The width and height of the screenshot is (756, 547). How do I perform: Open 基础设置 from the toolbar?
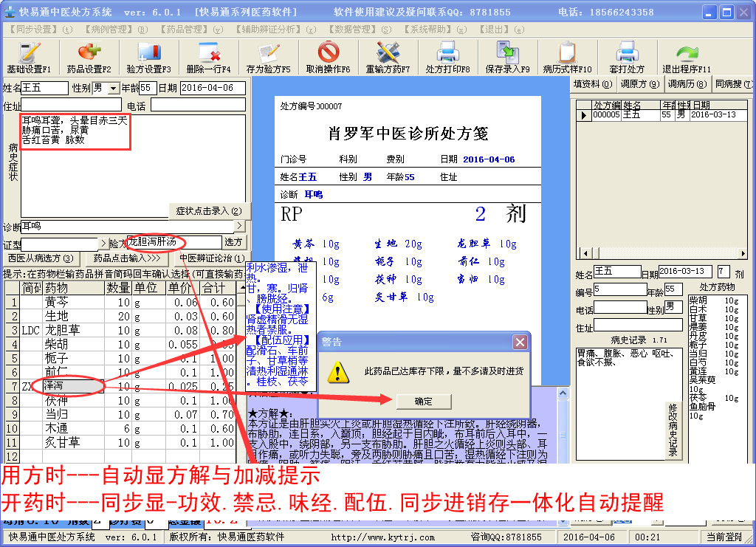[29, 57]
